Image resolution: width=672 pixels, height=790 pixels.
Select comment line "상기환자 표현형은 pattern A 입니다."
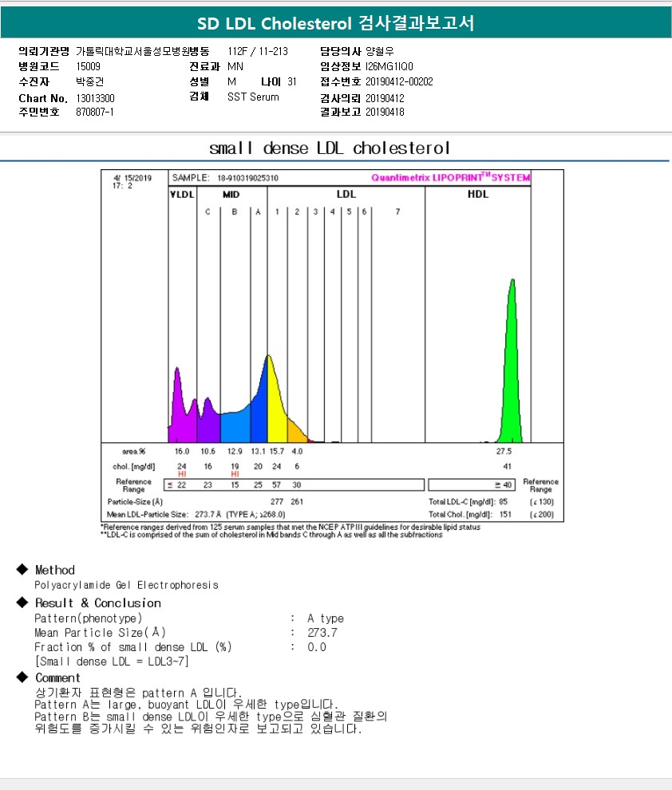139,693
